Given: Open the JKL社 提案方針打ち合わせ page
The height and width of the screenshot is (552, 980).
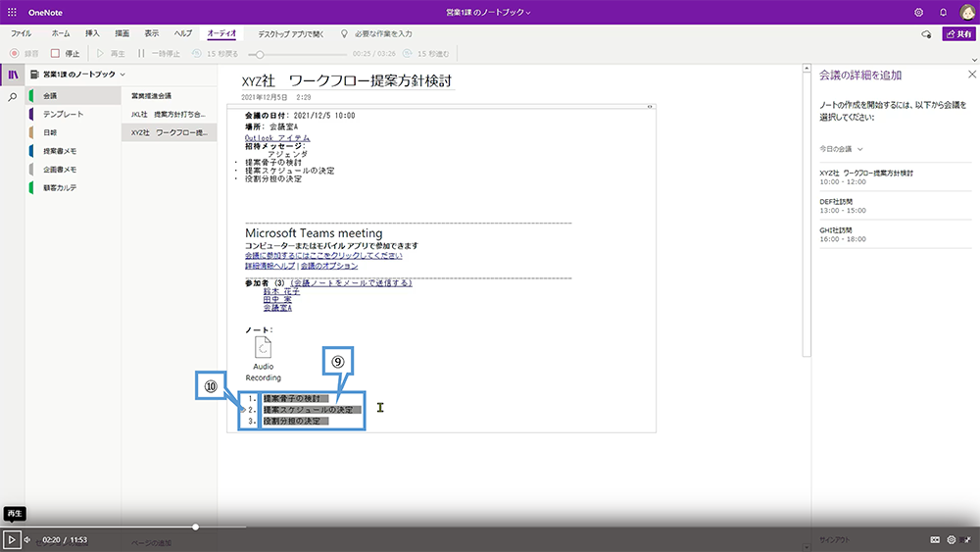Looking at the screenshot, I should [170, 115].
